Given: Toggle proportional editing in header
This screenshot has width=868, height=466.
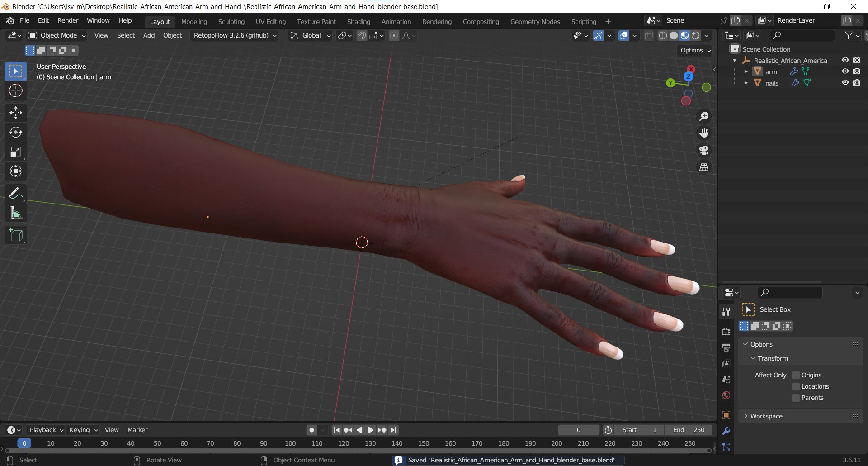Looking at the screenshot, I should pyautogui.click(x=394, y=36).
